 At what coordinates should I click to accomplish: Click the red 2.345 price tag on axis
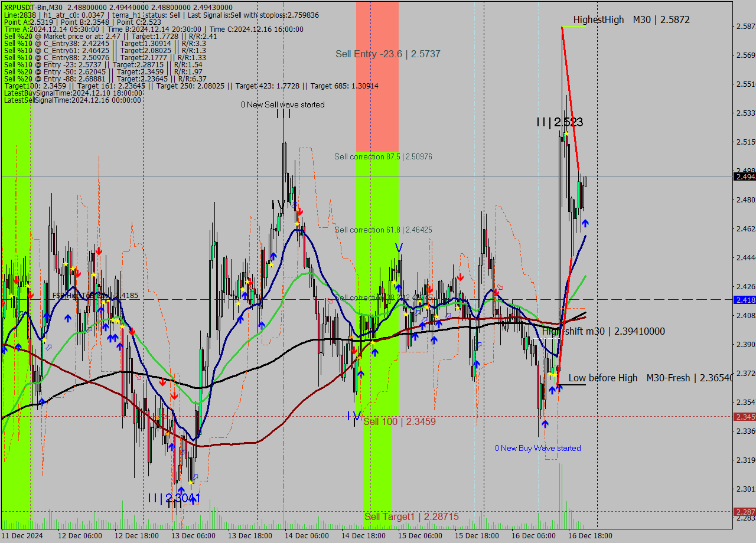(x=744, y=417)
